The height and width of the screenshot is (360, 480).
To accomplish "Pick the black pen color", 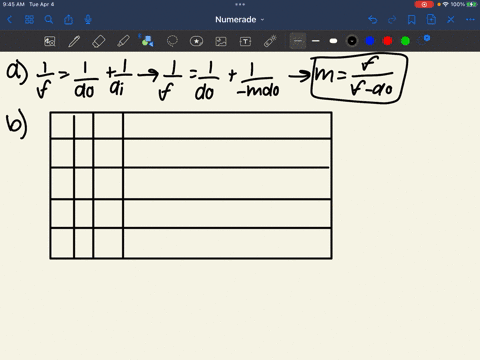I will tap(352, 41).
